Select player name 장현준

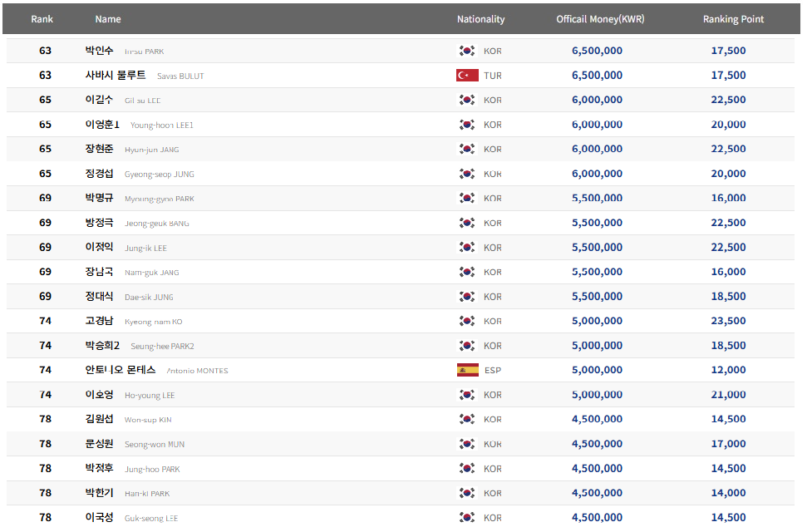click(99, 149)
